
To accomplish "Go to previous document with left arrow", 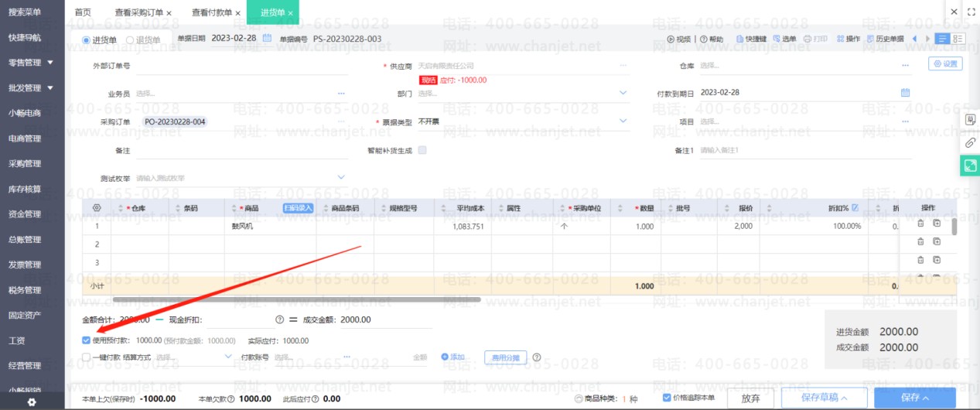I will point(915,39).
